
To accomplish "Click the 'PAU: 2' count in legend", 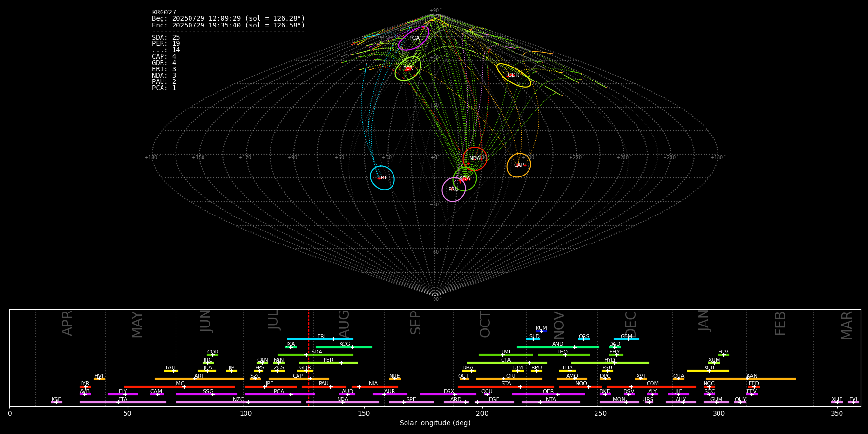I will [164, 82].
